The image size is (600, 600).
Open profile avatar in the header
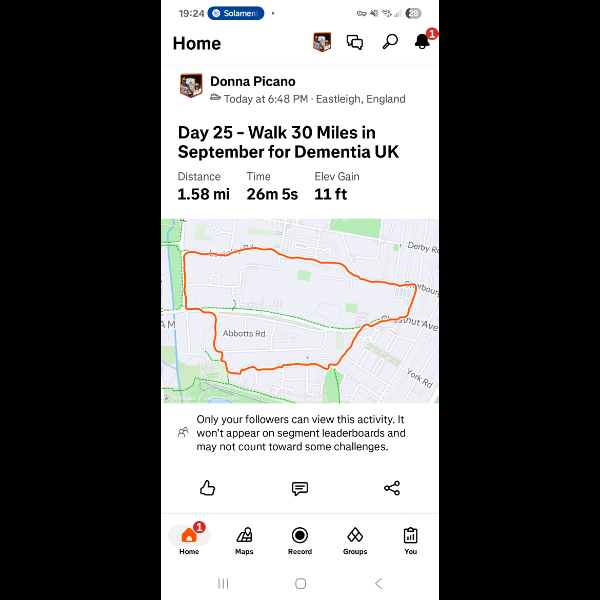[x=322, y=42]
